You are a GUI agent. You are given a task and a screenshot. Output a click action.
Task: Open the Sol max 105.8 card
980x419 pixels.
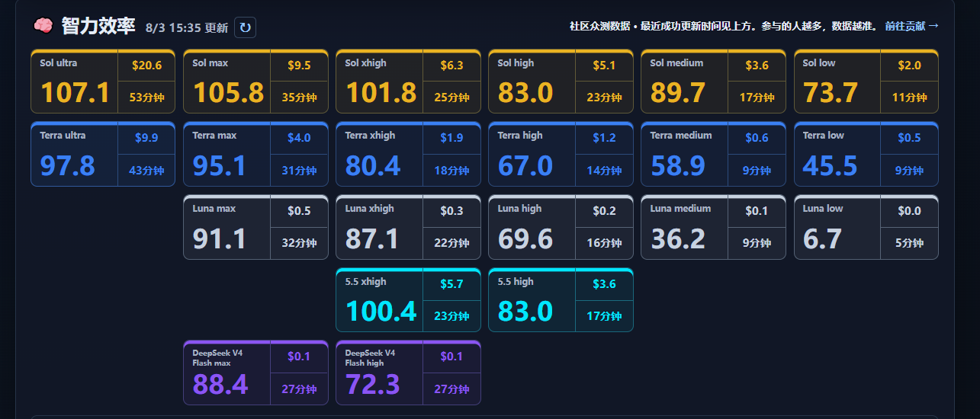click(255, 82)
